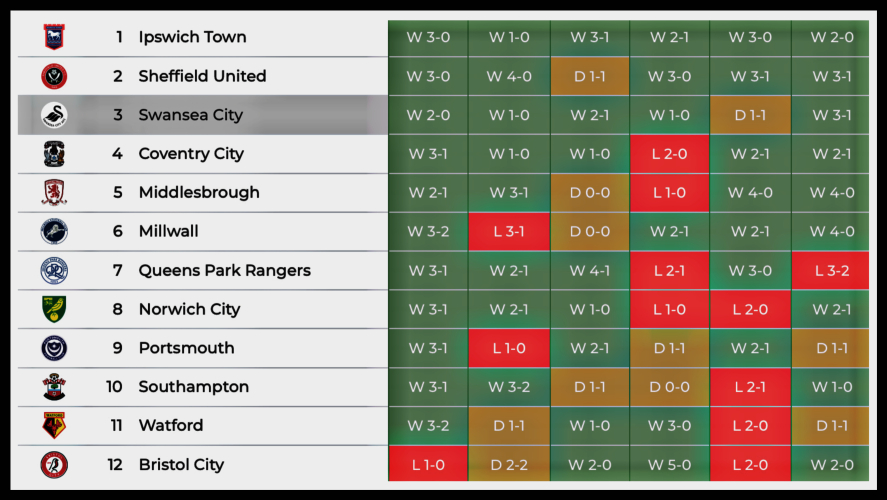
Task: Select the Southampton team name
Action: coord(193,387)
